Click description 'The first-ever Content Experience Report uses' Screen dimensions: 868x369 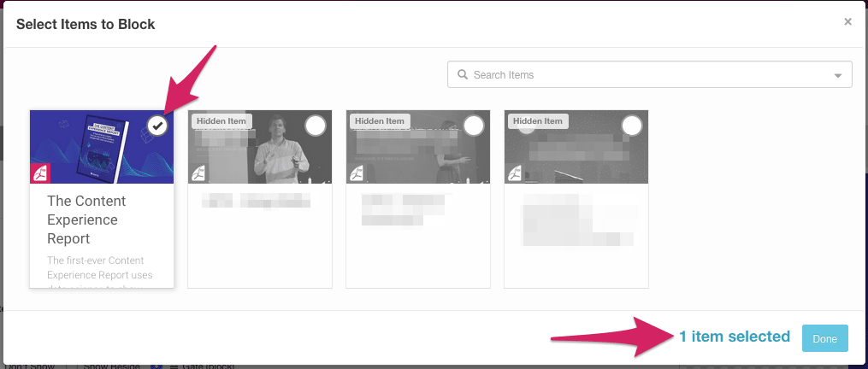click(100, 267)
